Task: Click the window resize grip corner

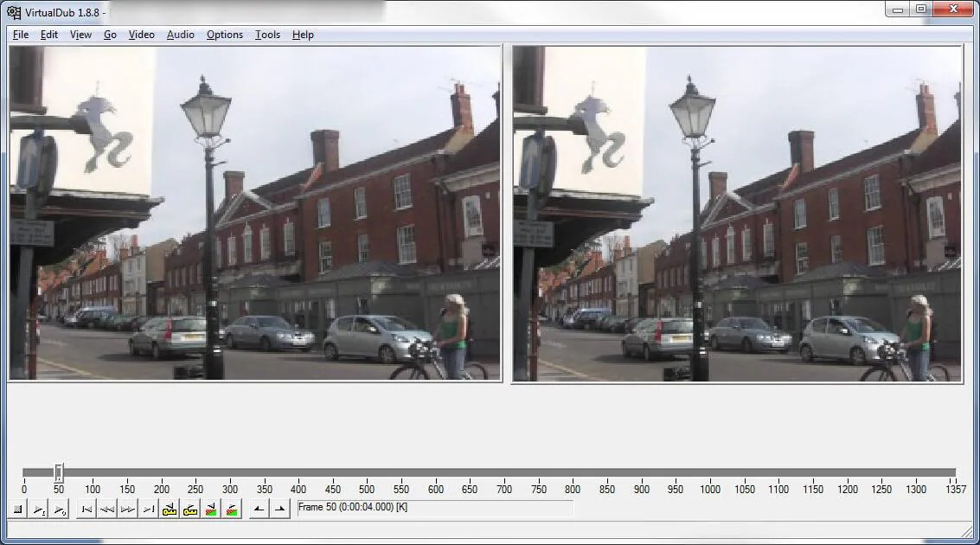Action: point(968,531)
